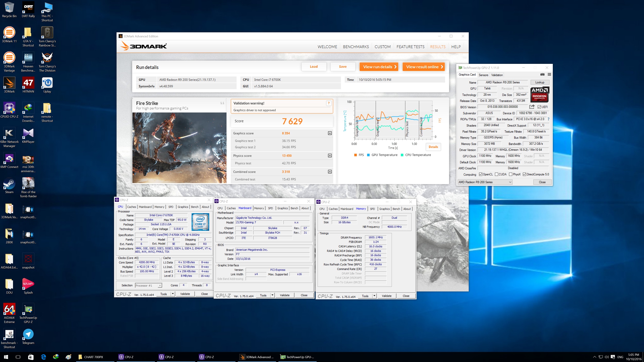The width and height of the screenshot is (644, 362).
Task: Collapse the Graphics score section
Action: [330, 133]
